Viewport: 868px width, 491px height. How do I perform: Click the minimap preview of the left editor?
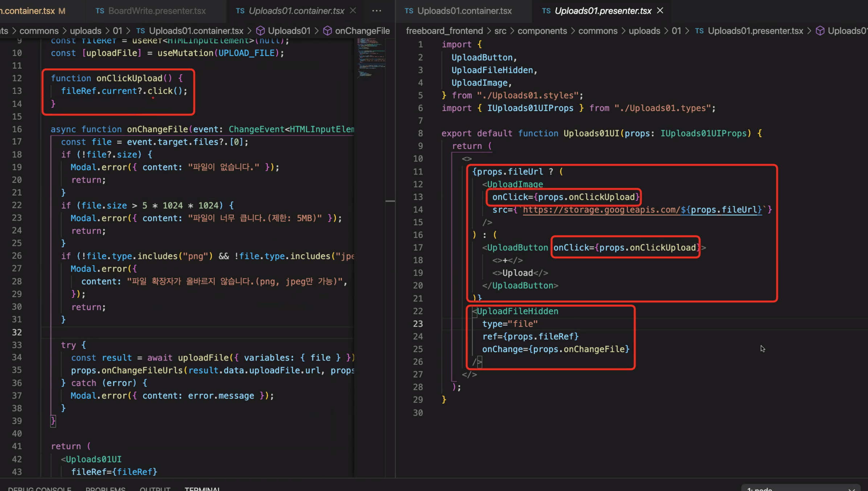tap(370, 58)
